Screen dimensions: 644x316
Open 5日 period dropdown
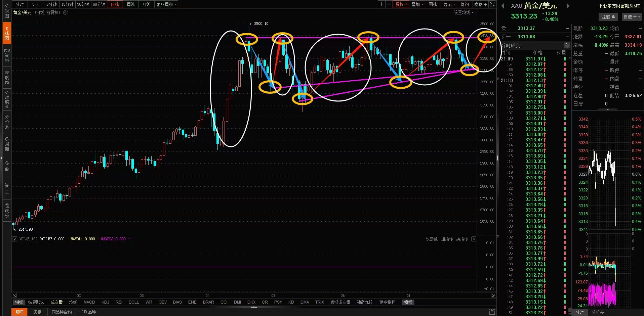coord(37,4)
